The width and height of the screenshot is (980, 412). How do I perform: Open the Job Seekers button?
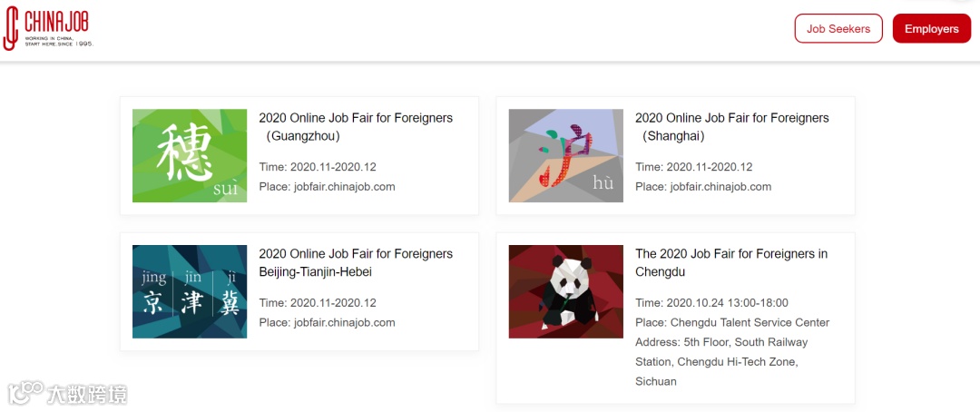[838, 29]
